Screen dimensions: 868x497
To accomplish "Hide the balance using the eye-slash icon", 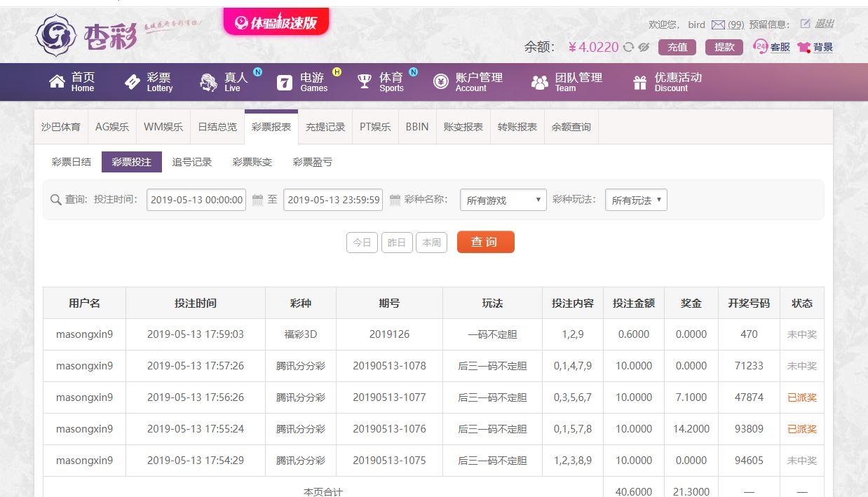I will [x=644, y=47].
